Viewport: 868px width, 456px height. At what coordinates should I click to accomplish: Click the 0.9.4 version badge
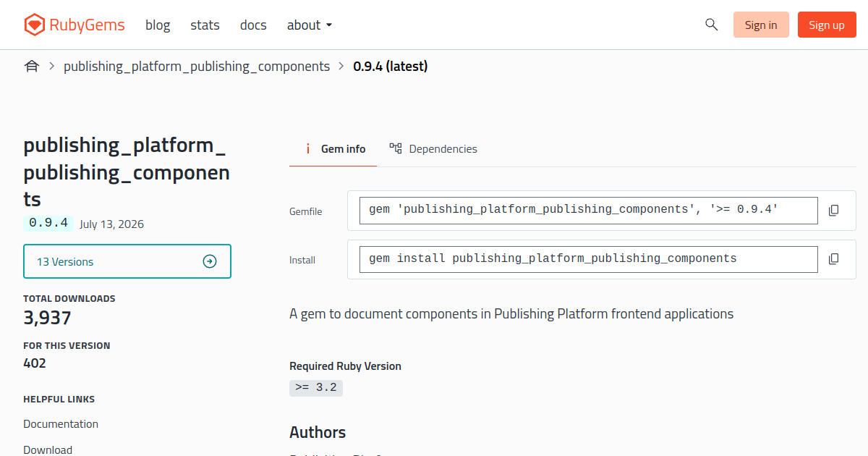[x=48, y=223]
